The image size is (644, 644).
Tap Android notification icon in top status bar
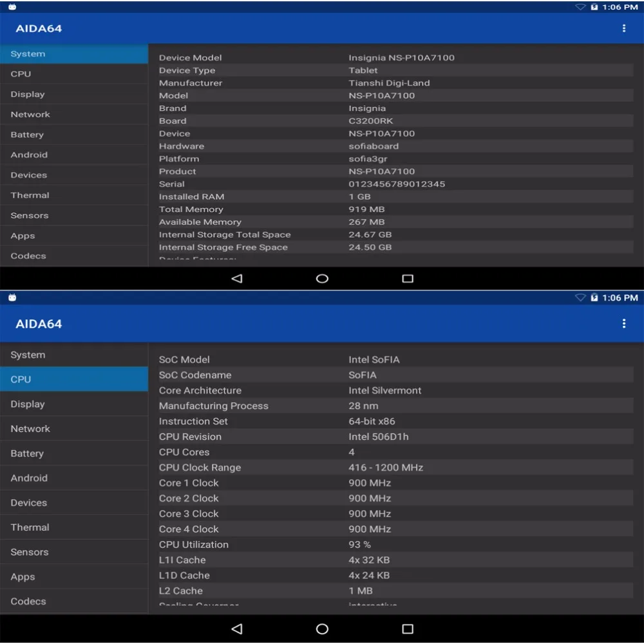coord(12,7)
